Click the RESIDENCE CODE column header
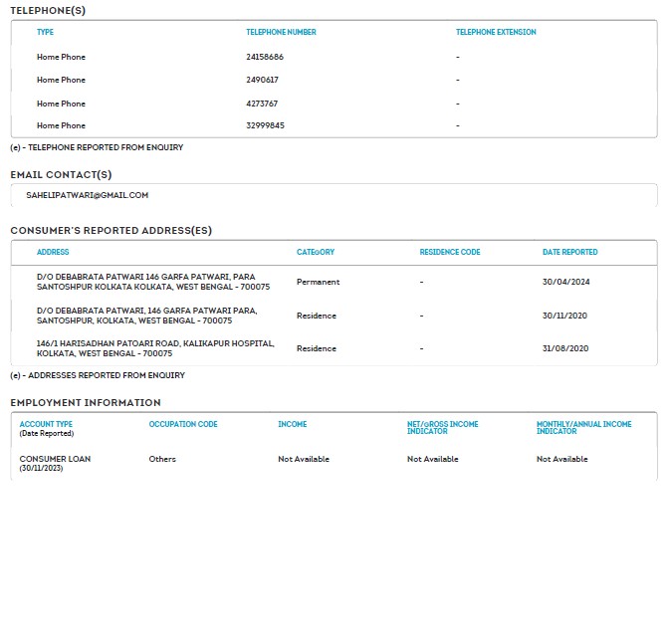Viewport: 672px width, 637px height. 450,252
